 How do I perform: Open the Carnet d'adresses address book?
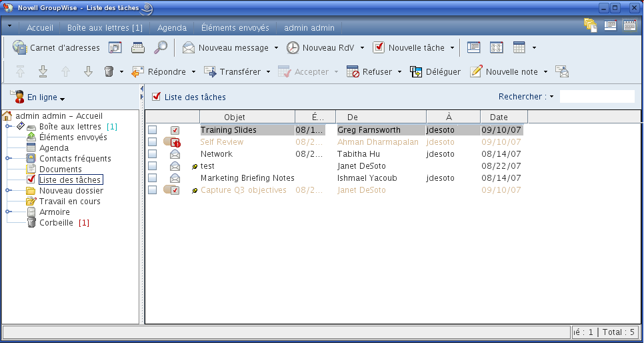tap(56, 47)
